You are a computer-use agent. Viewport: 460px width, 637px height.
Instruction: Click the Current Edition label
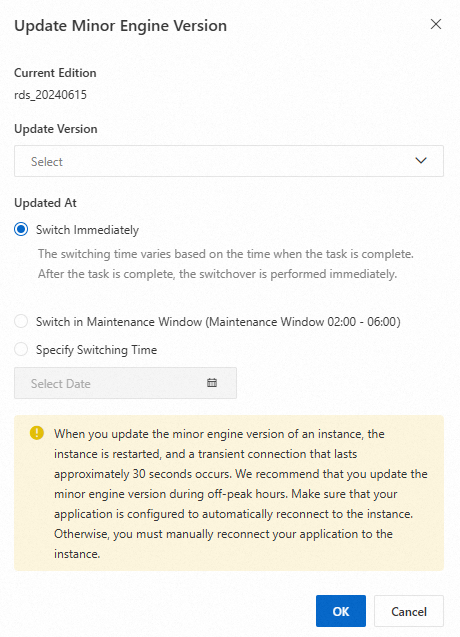[x=55, y=73]
